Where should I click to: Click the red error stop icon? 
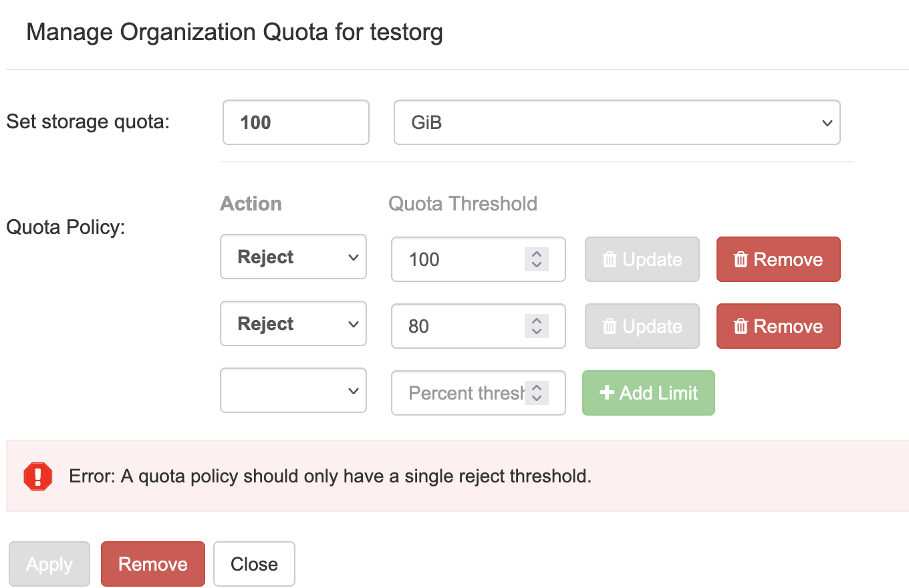click(37, 476)
